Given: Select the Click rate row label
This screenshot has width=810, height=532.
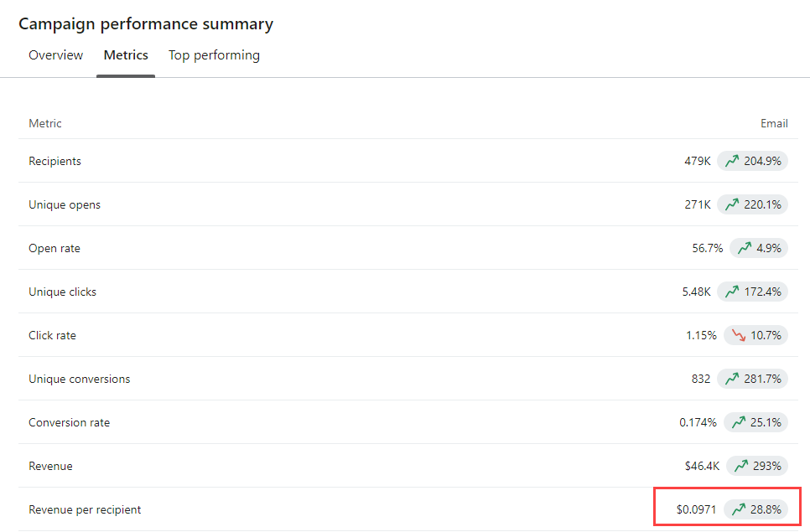Looking at the screenshot, I should [52, 335].
